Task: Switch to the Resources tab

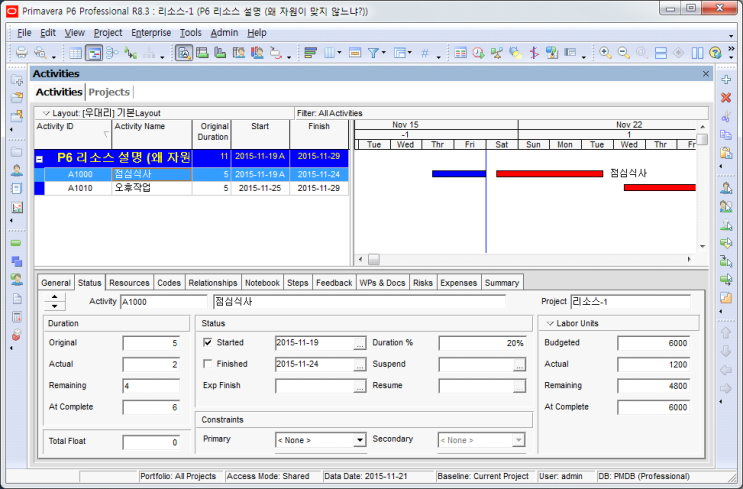Action: coord(129,282)
